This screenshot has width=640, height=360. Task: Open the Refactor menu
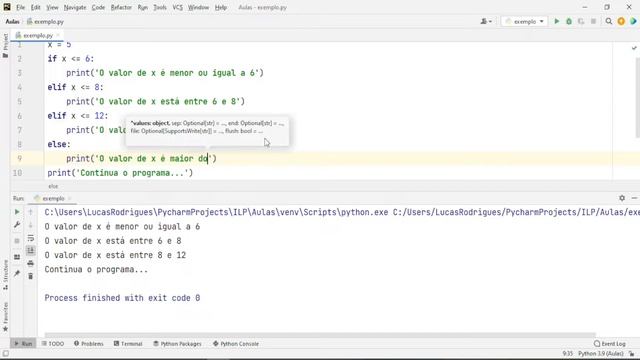[x=121, y=7]
